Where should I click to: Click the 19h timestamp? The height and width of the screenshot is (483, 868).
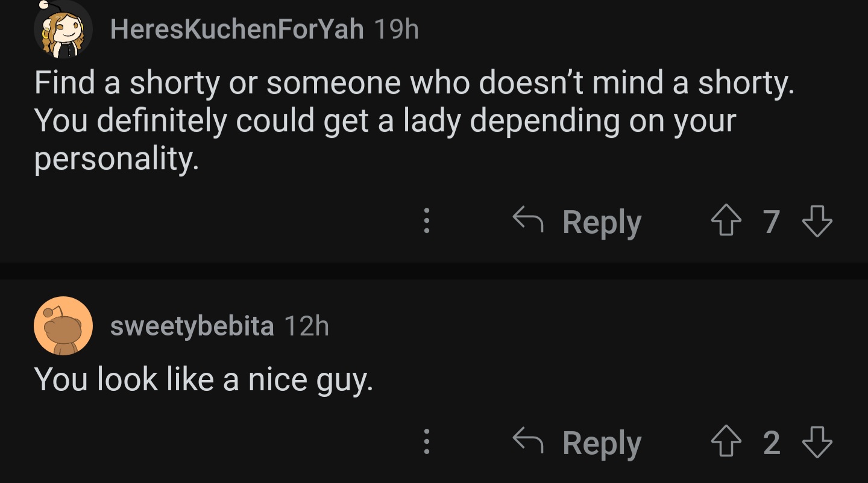(x=396, y=29)
